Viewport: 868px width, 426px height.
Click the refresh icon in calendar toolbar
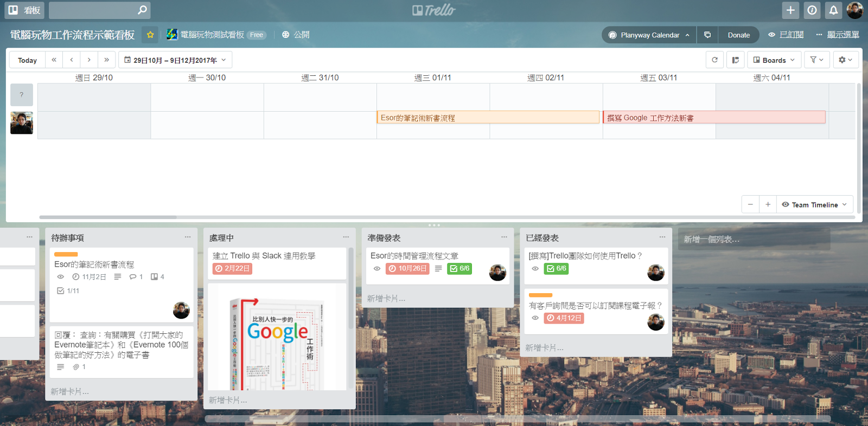pyautogui.click(x=714, y=60)
